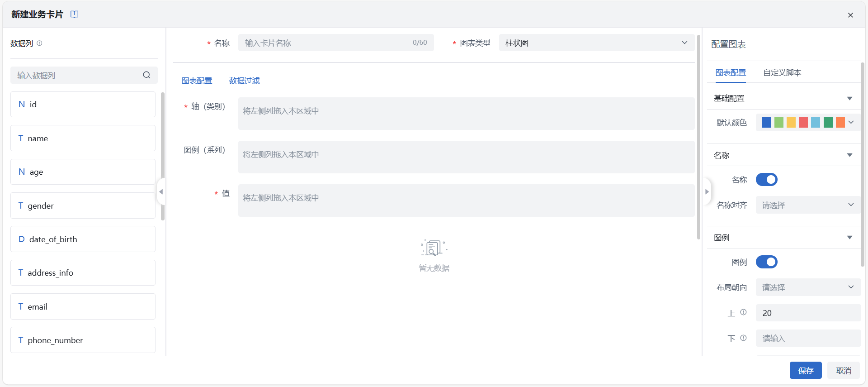Click the N type icon of age

tap(22, 172)
